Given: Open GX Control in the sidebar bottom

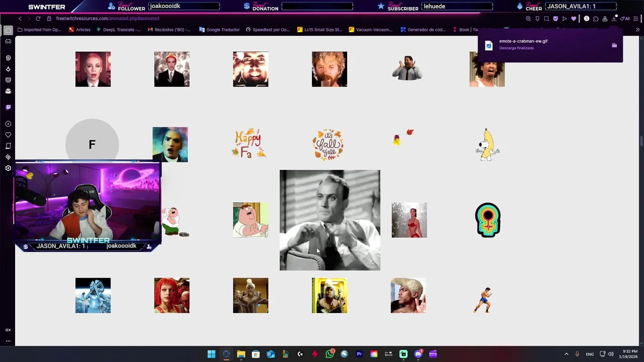Looking at the screenshot, I should click(8, 330).
